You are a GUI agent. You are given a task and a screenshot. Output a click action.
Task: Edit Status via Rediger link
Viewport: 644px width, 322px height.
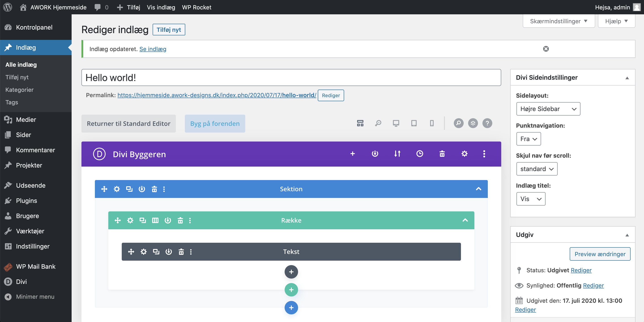tap(581, 270)
